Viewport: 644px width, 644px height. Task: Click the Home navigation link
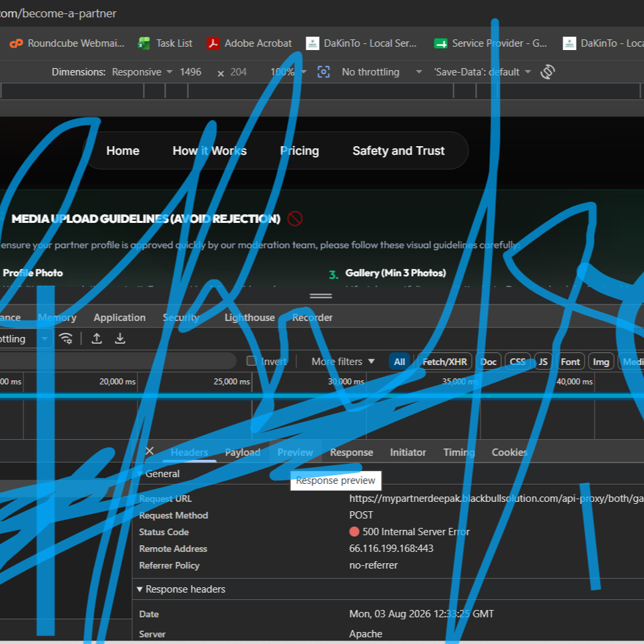pos(123,151)
